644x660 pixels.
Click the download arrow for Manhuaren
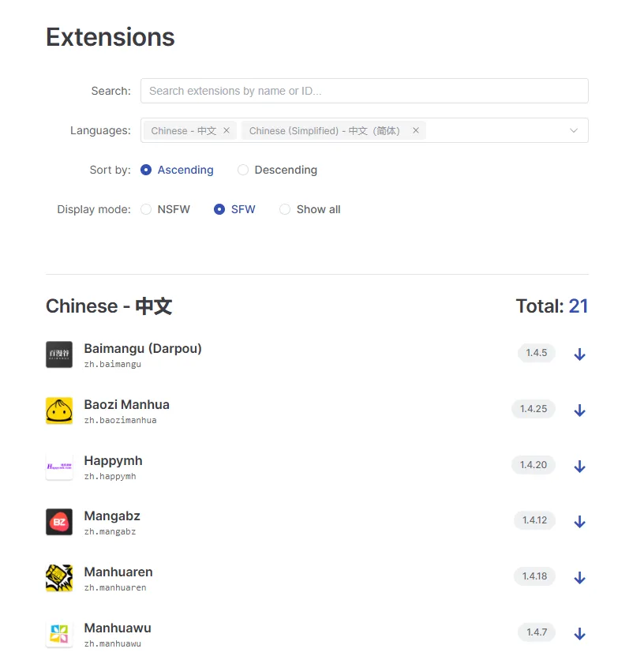point(579,578)
